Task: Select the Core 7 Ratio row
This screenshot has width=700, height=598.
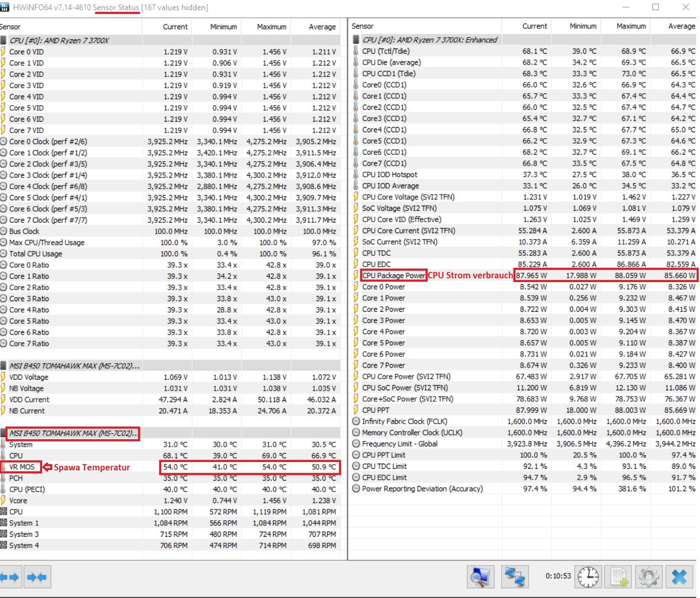Action: [170, 343]
